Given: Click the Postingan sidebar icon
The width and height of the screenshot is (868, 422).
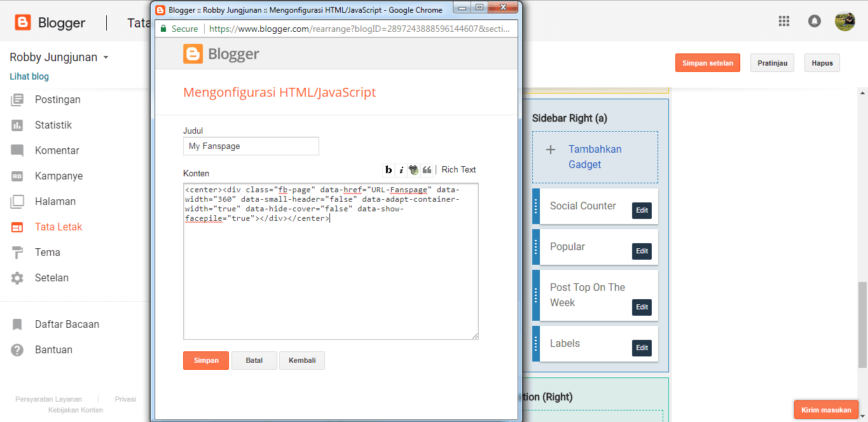Looking at the screenshot, I should pos(17,99).
